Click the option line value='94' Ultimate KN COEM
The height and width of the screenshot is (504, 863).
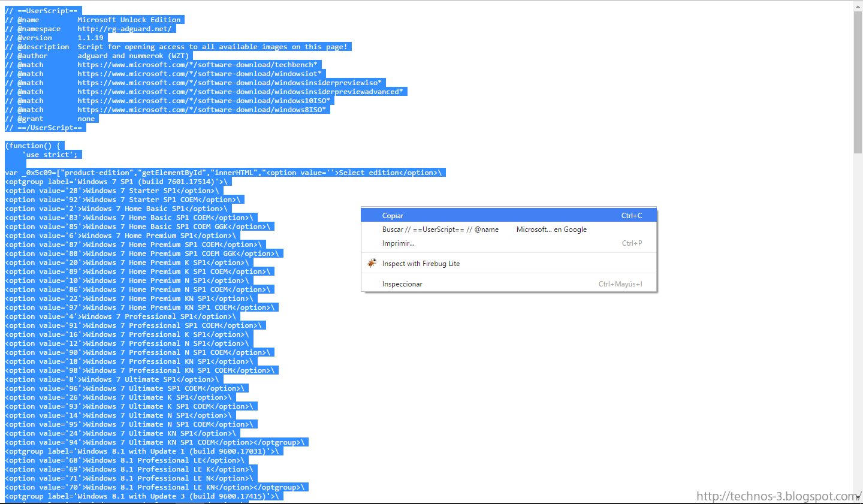tap(155, 442)
